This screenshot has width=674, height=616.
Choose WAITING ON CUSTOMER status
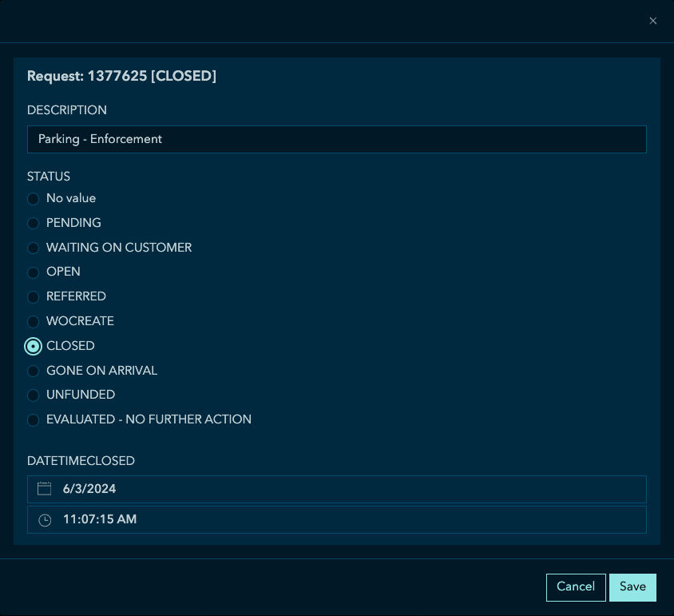[x=33, y=248]
